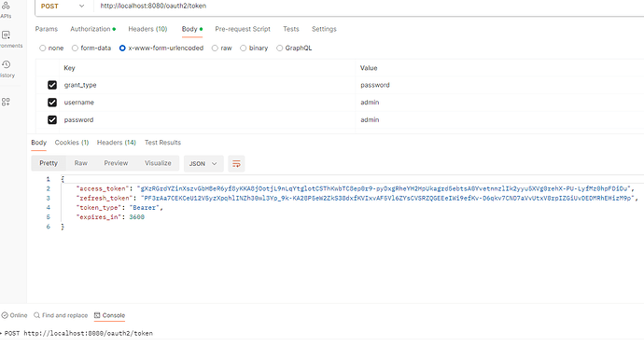The width and height of the screenshot is (644, 346).
Task: Click response line number 6
Action: [48, 227]
